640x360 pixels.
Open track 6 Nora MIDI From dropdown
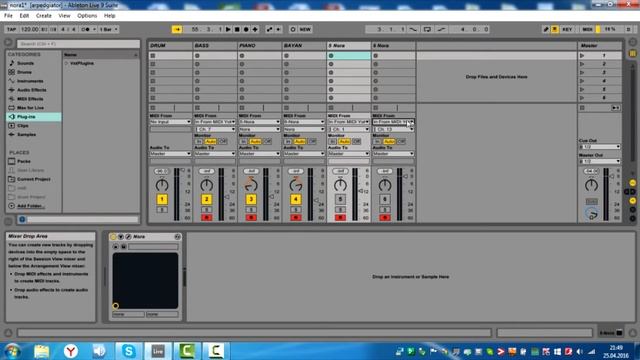coord(393,122)
